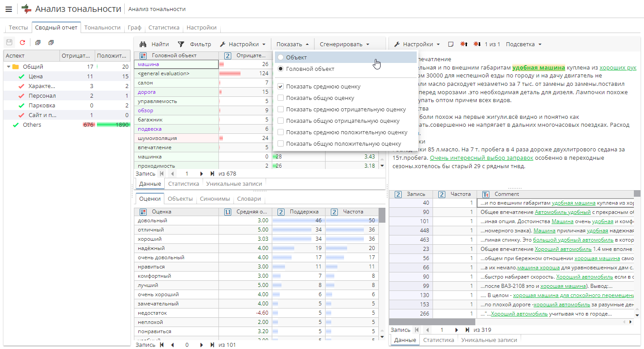Click the expand all nodes icon
Screen dimensions: 644x349
click(x=38, y=43)
